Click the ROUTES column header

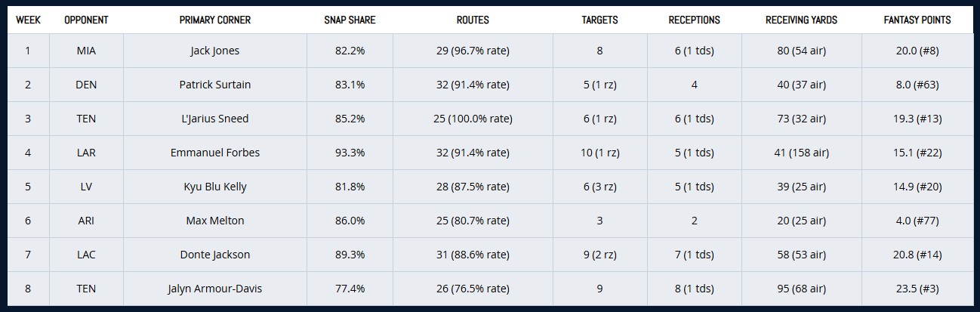(x=473, y=20)
